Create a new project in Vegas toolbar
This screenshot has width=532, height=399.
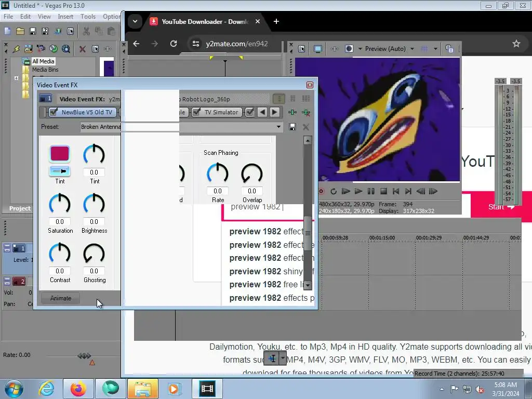pyautogui.click(x=7, y=31)
